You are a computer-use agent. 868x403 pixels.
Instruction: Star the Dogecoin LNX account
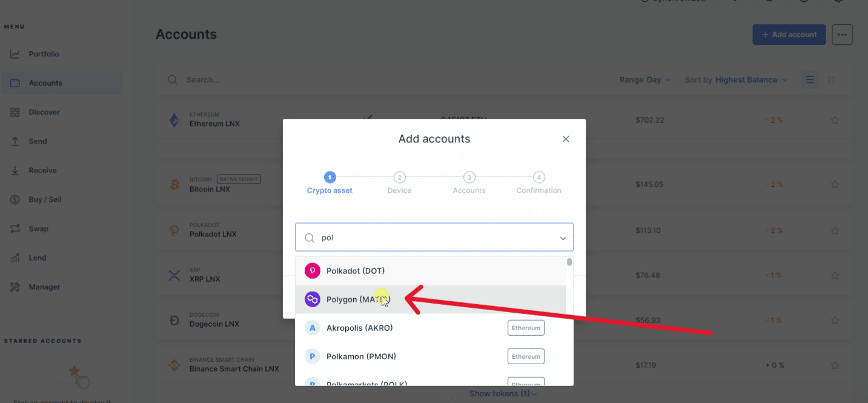[x=835, y=320]
